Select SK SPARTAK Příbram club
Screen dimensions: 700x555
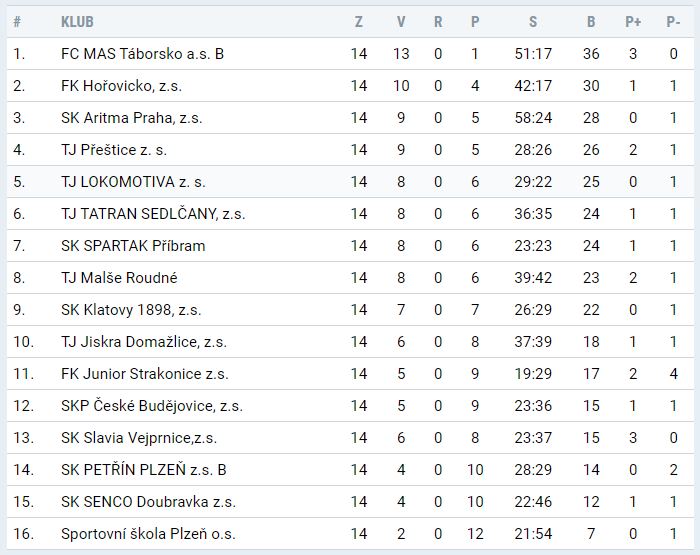pos(133,246)
